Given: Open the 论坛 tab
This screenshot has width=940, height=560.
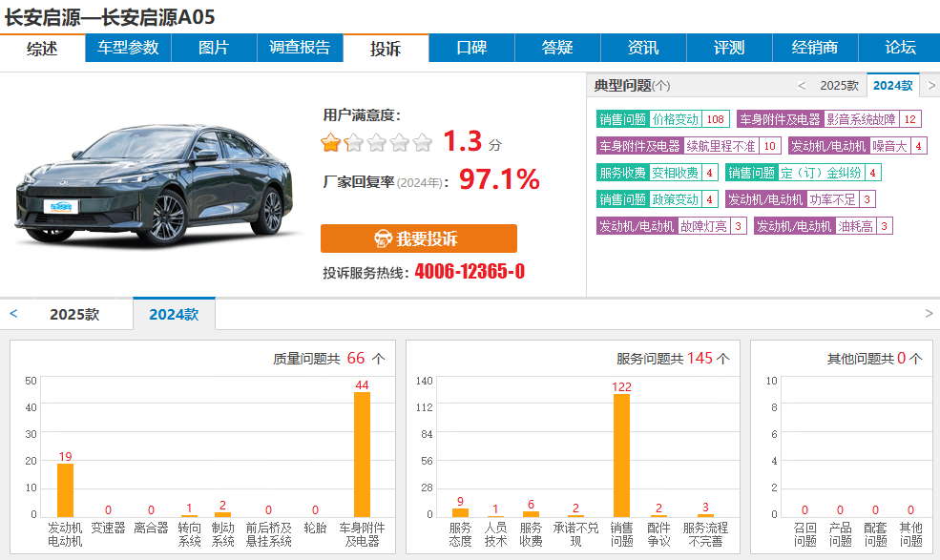Looking at the screenshot, I should pyautogui.click(x=900, y=48).
